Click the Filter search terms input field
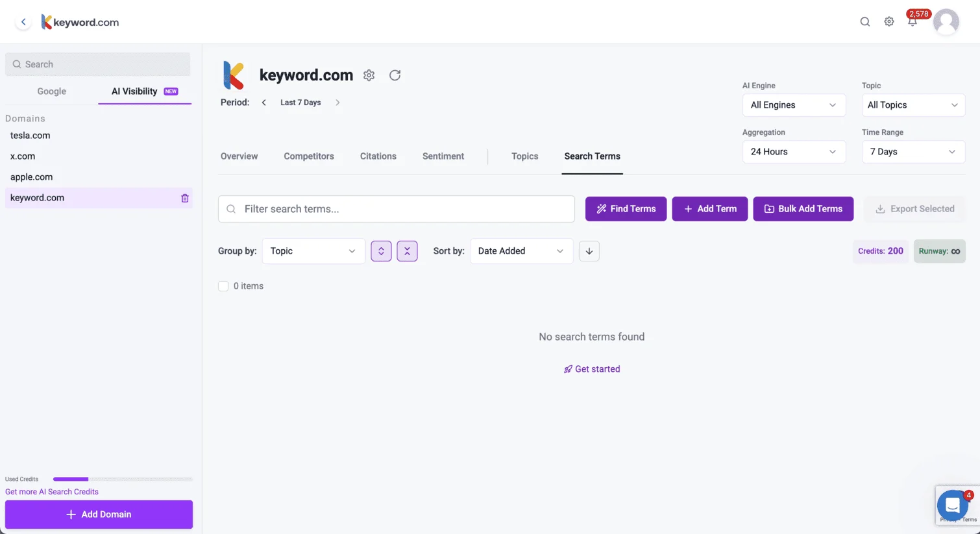The image size is (980, 534). [x=396, y=208]
